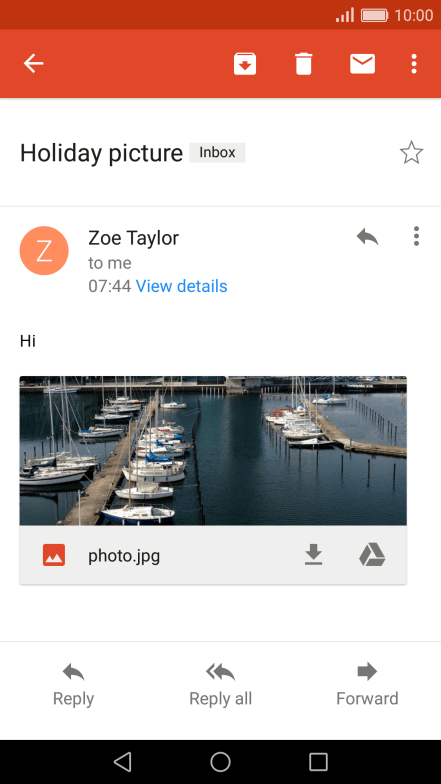Expand recipients by tapping 'to me'

[110, 263]
